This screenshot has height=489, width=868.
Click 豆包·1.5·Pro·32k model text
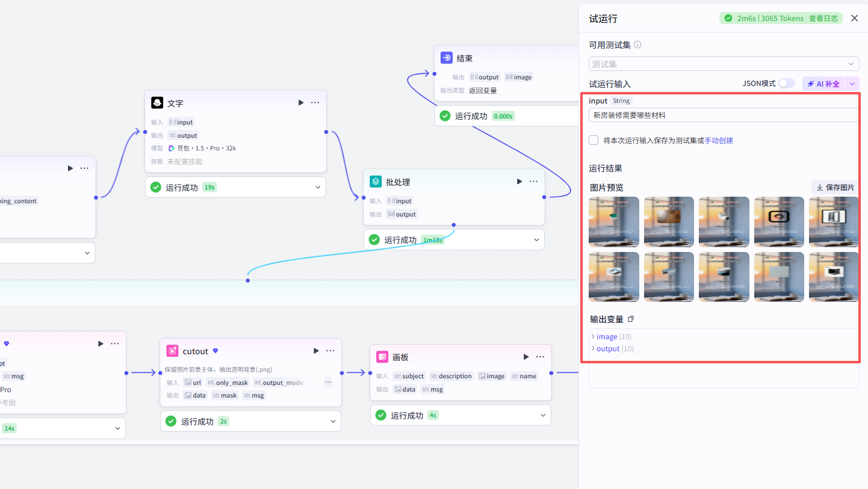coord(206,148)
